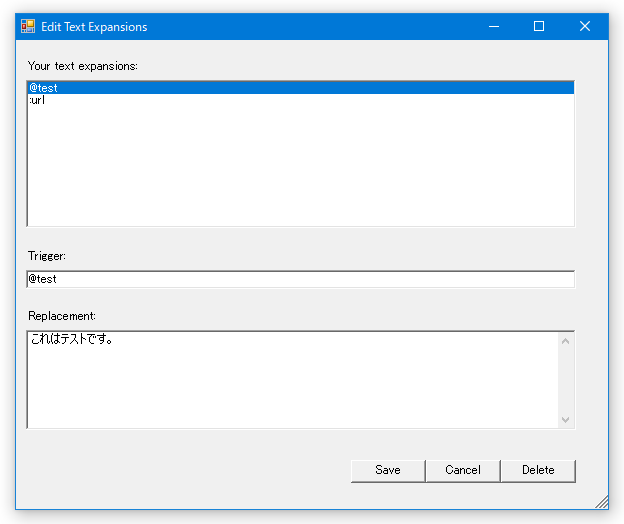Click the empty area of expansions list

coord(301,166)
